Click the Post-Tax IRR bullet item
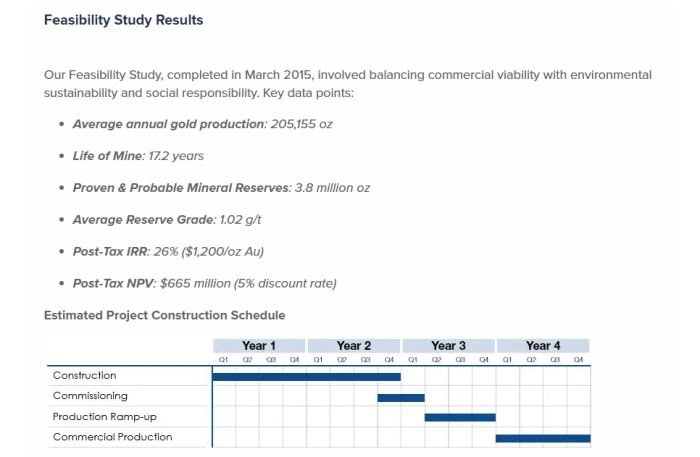The image size is (700, 457). pyautogui.click(x=168, y=251)
